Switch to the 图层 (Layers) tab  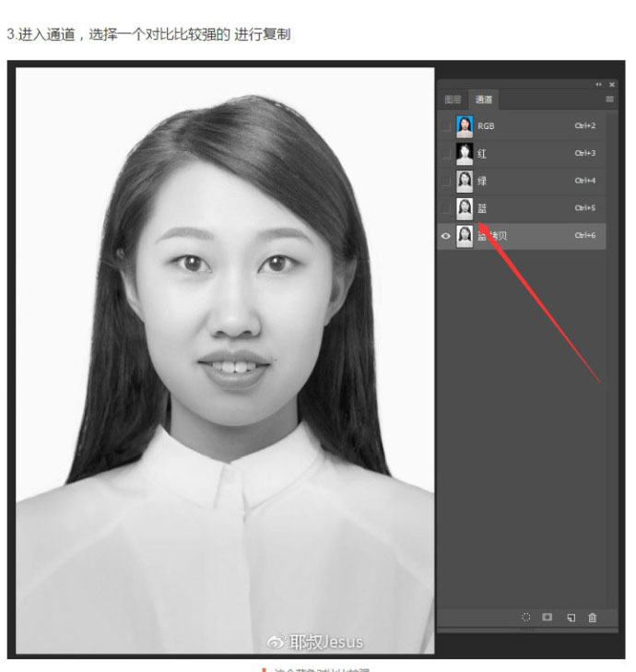tap(453, 100)
